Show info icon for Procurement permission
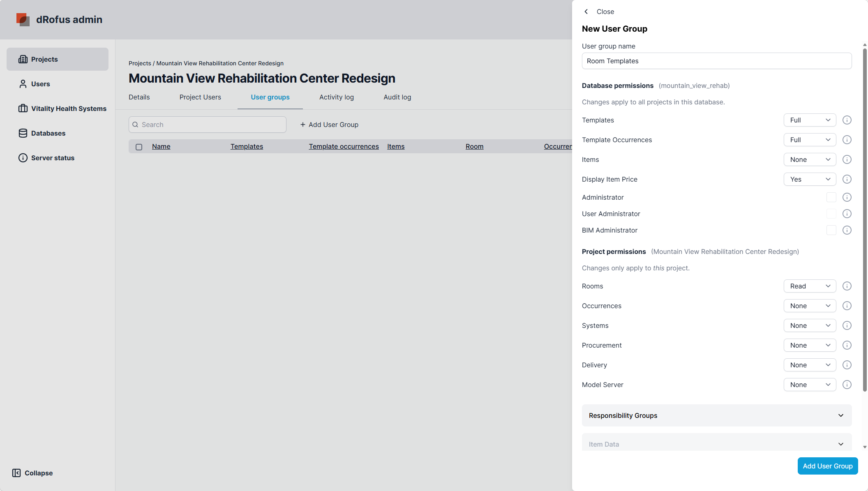 847,345
